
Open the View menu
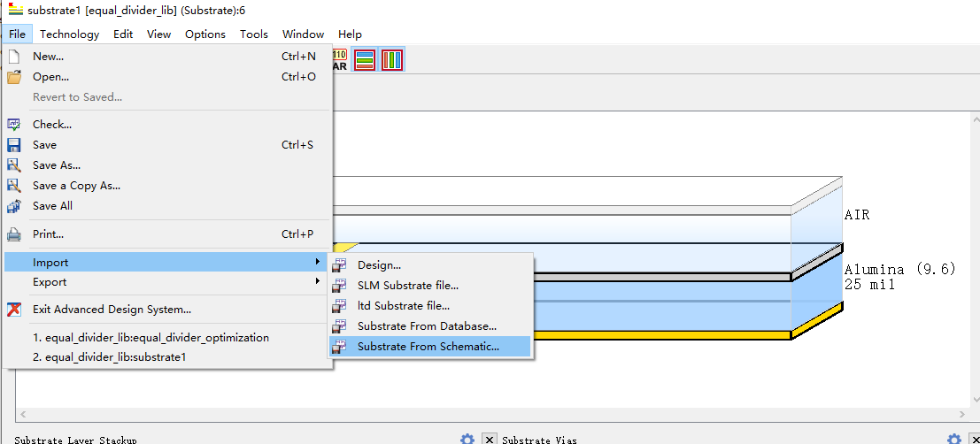[x=158, y=34]
